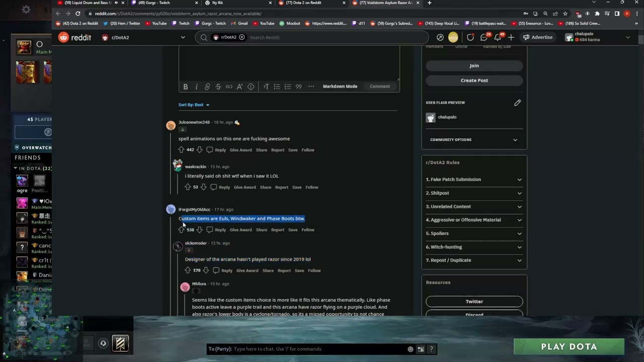Insert a link in the comment editor
Viewport: 644px width, 362px height.
click(207, 86)
